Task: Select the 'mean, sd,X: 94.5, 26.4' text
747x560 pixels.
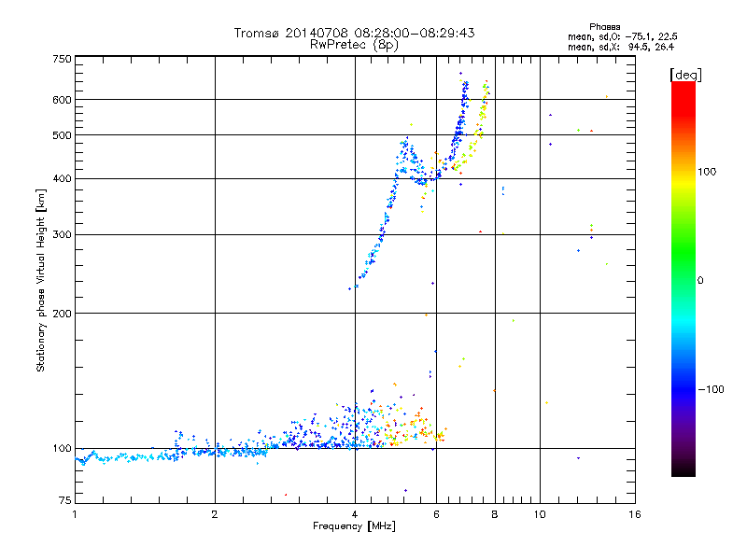Action: pyautogui.click(x=621, y=47)
